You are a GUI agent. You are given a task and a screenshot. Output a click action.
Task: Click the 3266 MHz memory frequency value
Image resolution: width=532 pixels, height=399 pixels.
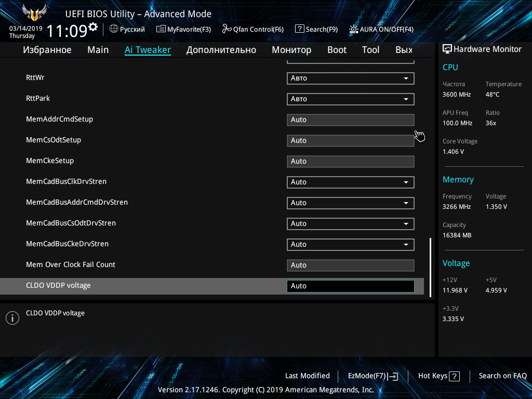pos(457,207)
